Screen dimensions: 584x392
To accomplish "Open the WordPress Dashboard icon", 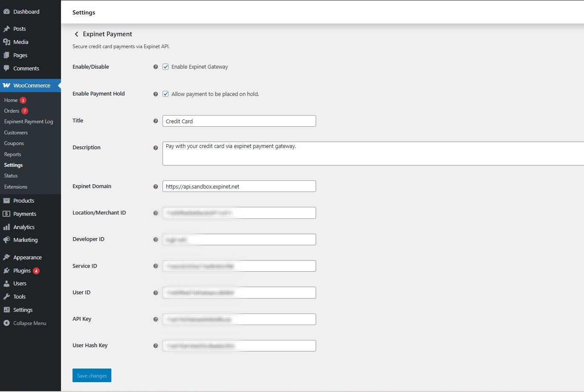I will click(6, 12).
